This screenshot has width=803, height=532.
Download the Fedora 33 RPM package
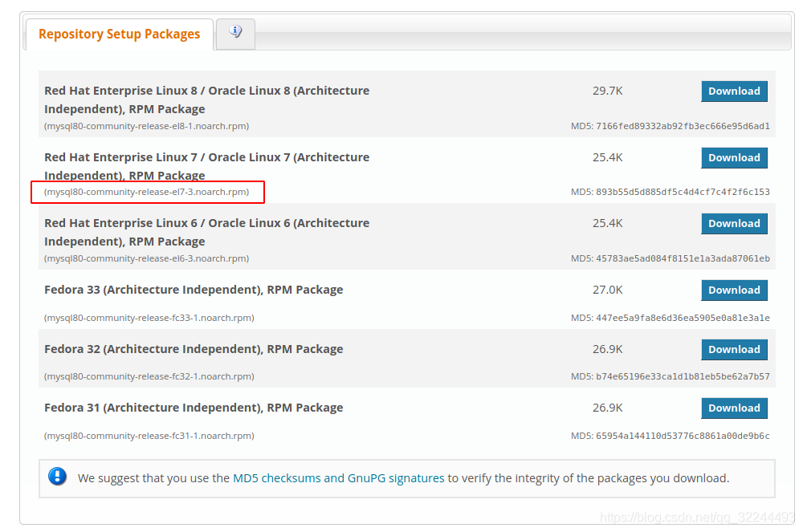[734, 290]
